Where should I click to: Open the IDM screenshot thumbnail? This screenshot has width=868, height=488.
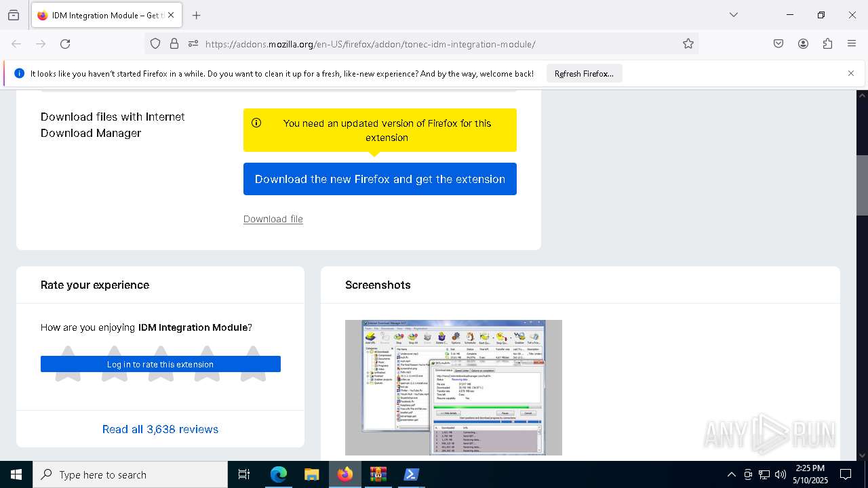(454, 388)
